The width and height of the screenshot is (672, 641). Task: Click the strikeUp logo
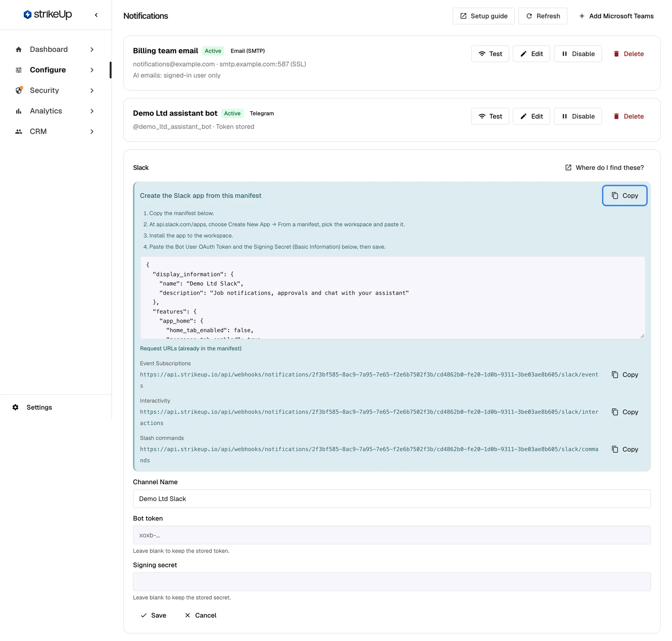(47, 15)
